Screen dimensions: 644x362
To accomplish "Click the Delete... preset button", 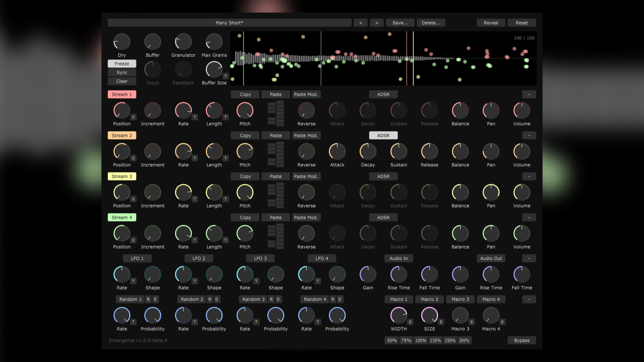I will click(x=431, y=23).
